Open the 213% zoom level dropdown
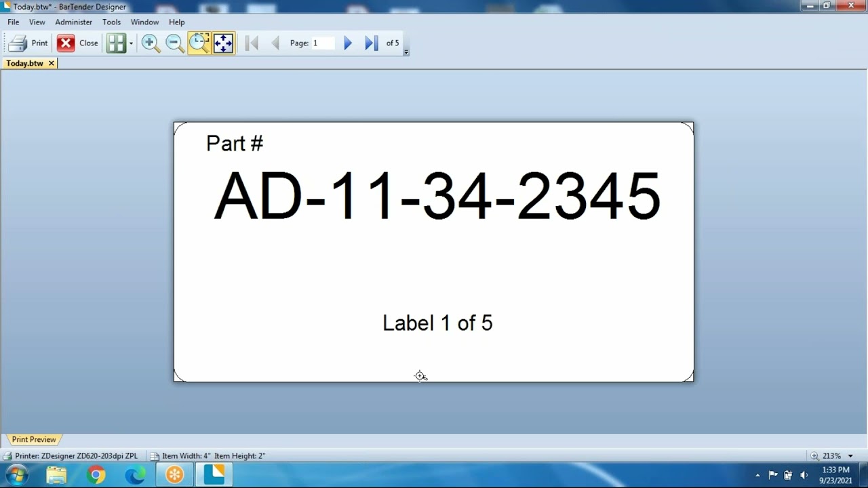Image resolution: width=868 pixels, height=488 pixels. tap(850, 456)
